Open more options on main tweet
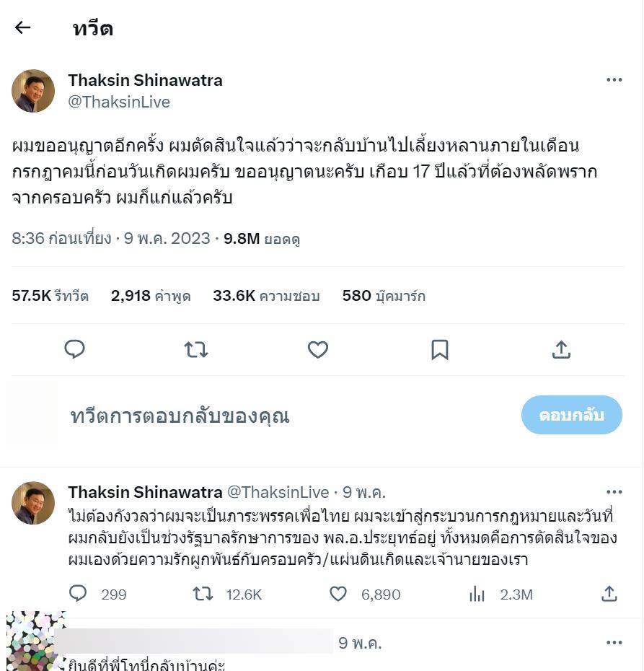644x671 pixels. (614, 80)
